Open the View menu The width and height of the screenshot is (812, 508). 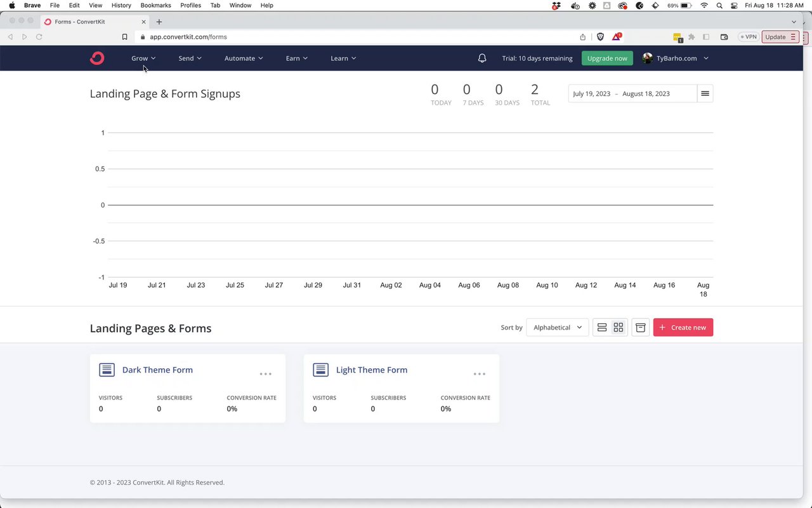click(95, 5)
